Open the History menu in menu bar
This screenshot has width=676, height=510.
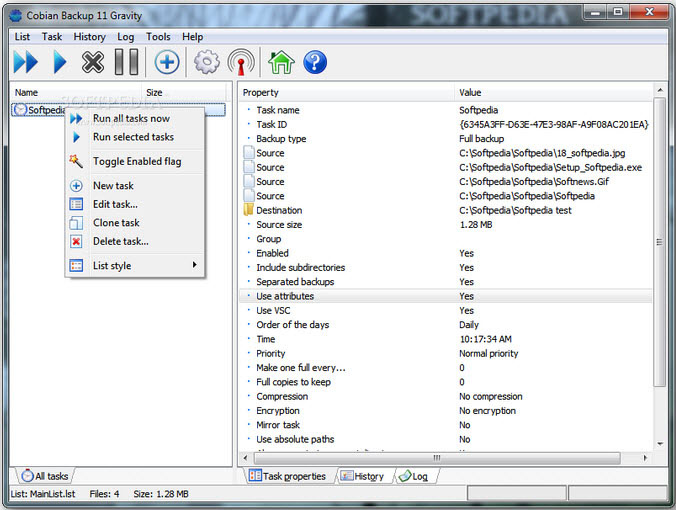coord(89,37)
